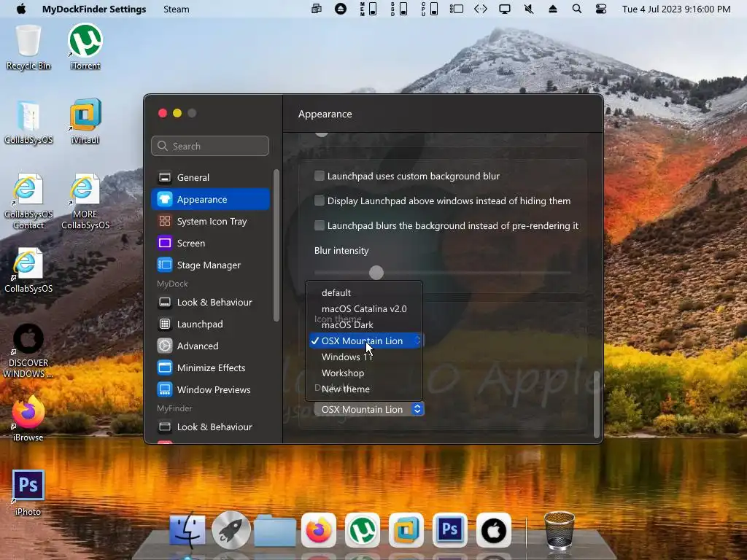The height and width of the screenshot is (560, 747).
Task: Open Launchpad rocket in the dock
Action: [231, 530]
